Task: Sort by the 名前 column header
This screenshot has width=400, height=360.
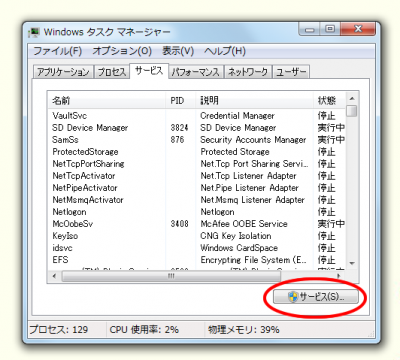Action: (107, 100)
